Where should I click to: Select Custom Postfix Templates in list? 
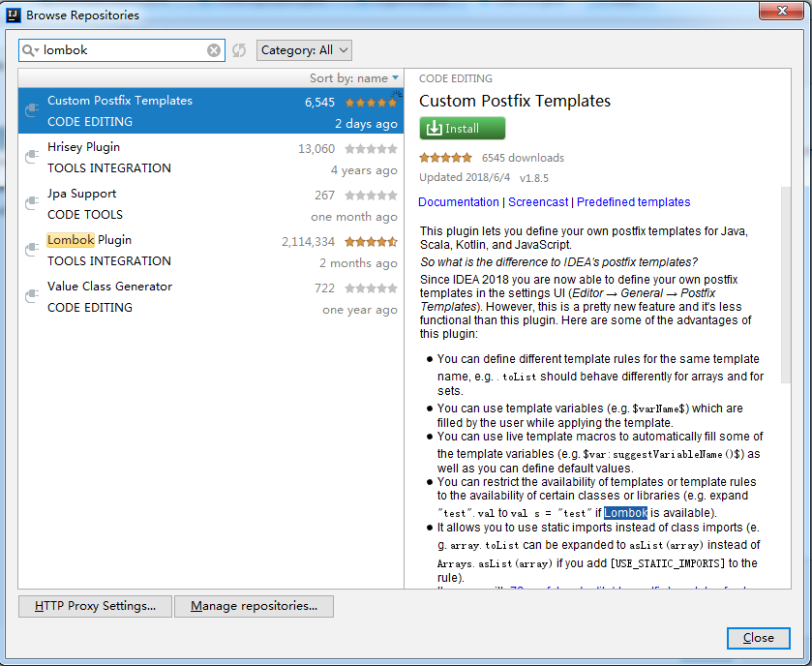tap(211, 110)
